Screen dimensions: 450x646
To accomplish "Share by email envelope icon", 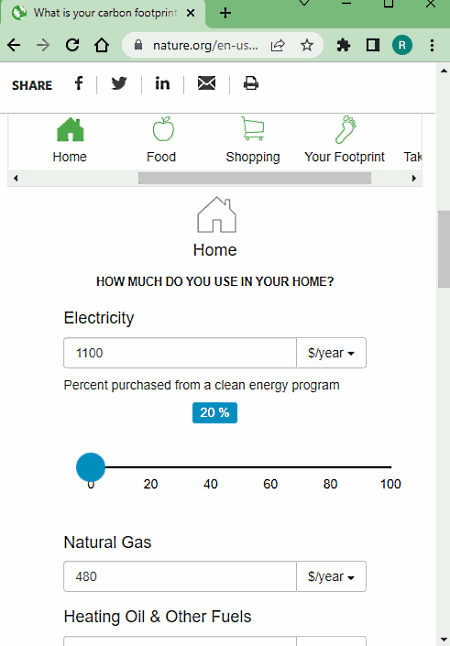I will tap(206, 84).
